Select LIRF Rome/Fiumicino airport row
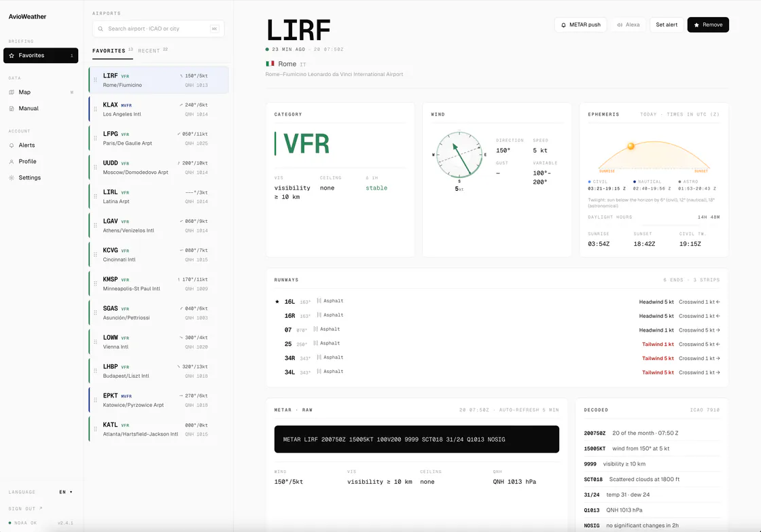761x532 pixels. pos(159,80)
